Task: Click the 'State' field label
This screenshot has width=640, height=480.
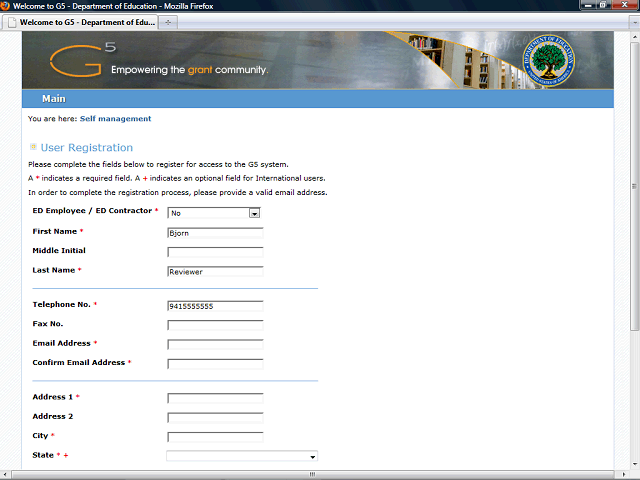Action: (x=43, y=455)
